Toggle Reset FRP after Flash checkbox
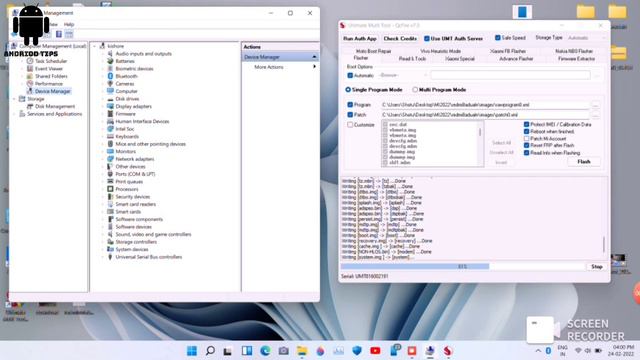 527,145
